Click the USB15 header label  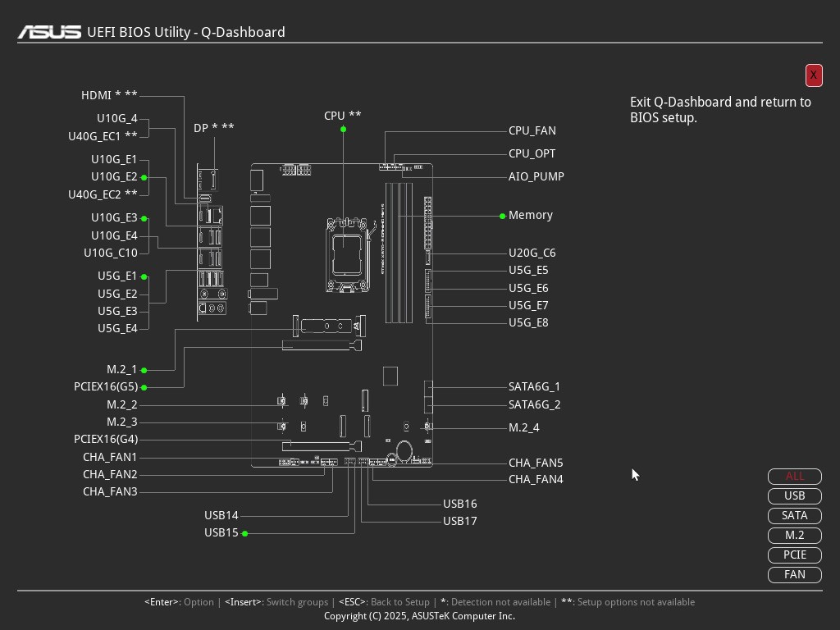pyautogui.click(x=221, y=533)
